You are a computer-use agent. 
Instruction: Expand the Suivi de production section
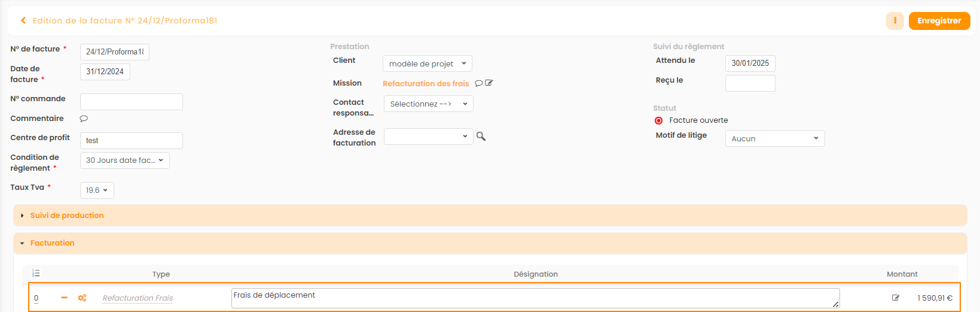tap(67, 216)
